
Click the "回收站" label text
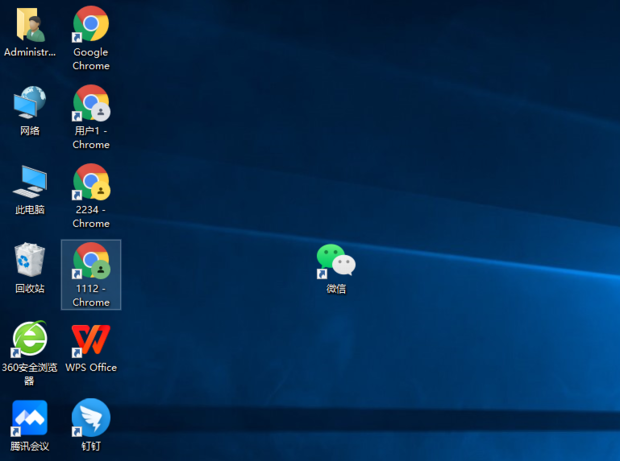tap(30, 289)
